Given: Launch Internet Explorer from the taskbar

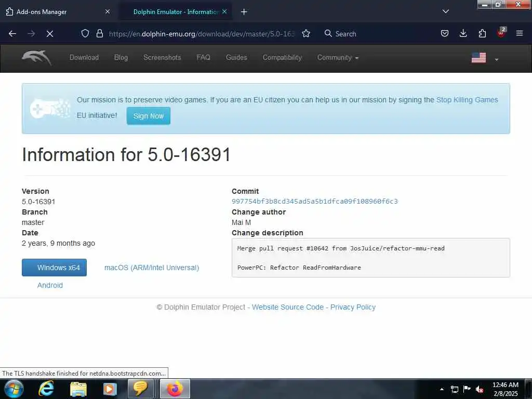Looking at the screenshot, I should click(46, 389).
